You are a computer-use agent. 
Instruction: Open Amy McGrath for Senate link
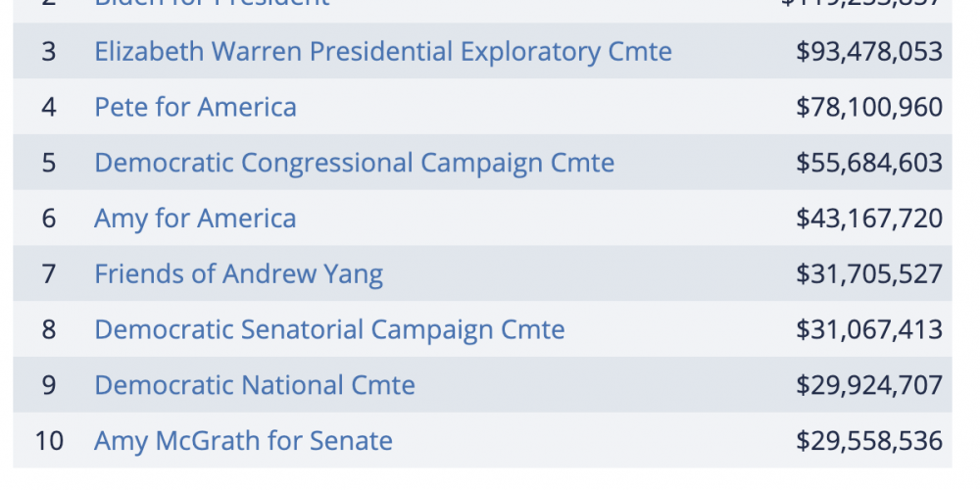243,441
